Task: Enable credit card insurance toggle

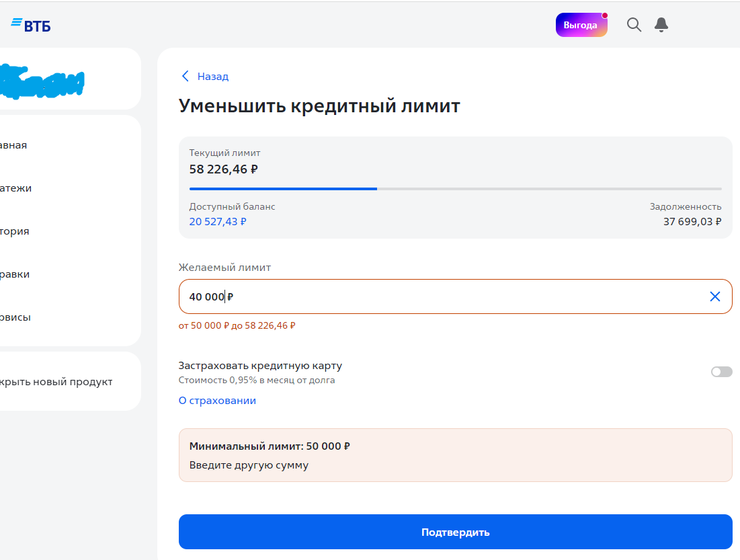Action: pyautogui.click(x=721, y=372)
